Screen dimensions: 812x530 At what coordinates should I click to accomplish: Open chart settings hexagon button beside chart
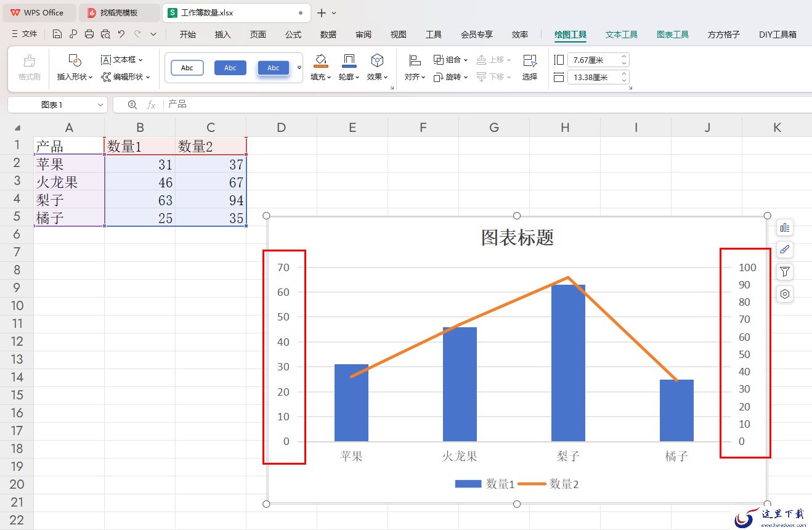coord(785,294)
